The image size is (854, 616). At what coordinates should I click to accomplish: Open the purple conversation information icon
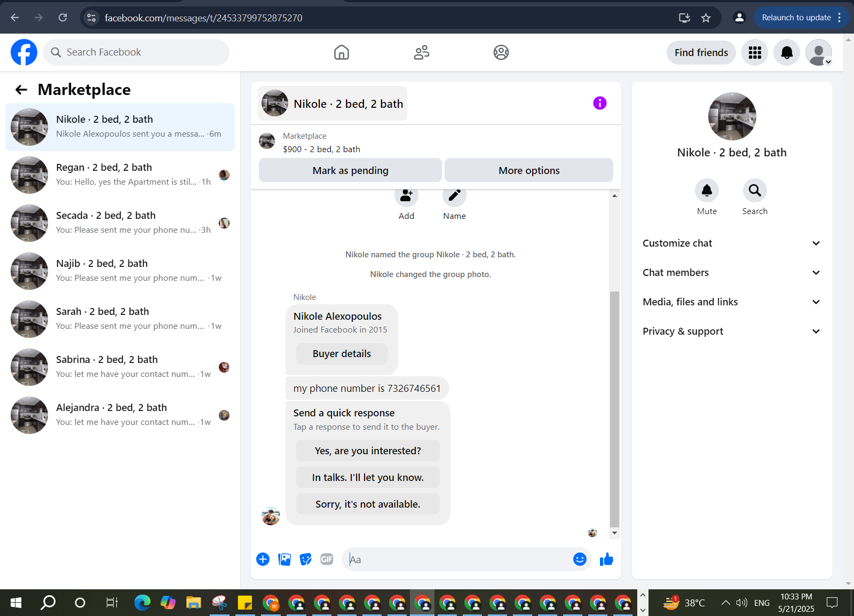(600, 103)
